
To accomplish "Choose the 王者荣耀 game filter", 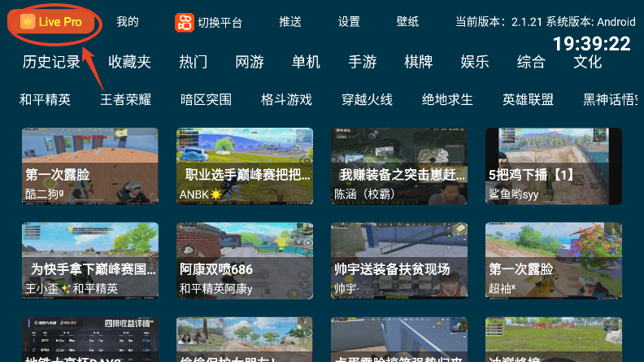I will pos(126,99).
